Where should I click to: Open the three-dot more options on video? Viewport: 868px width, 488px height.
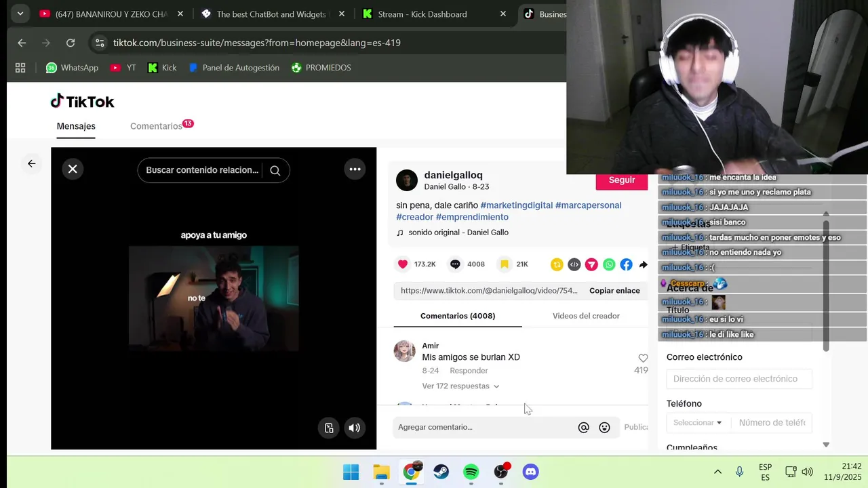pos(355,169)
